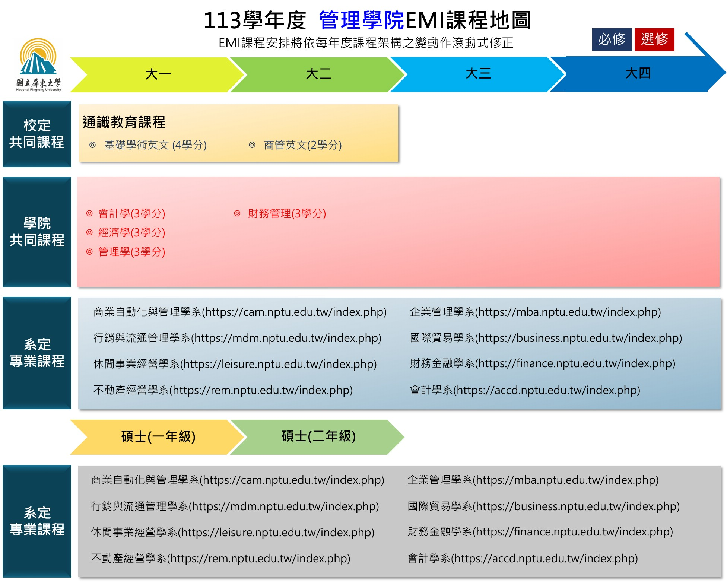The width and height of the screenshot is (727, 588).
Task: Click the 通識教育課程 heading
Action: pos(124,122)
